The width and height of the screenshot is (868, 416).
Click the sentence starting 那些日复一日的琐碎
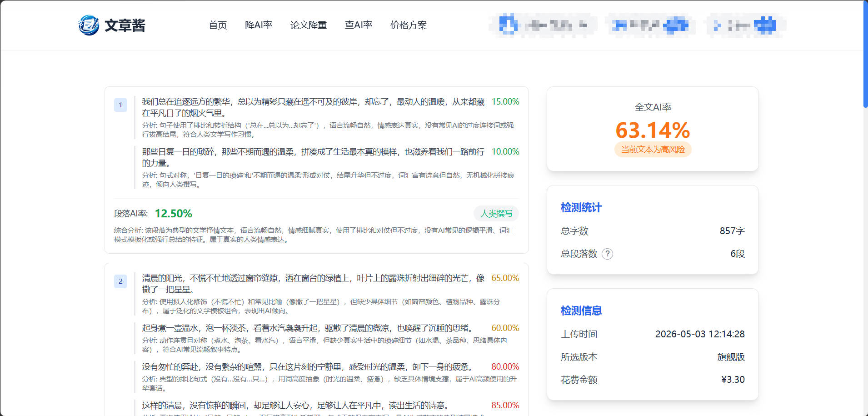[313, 157]
